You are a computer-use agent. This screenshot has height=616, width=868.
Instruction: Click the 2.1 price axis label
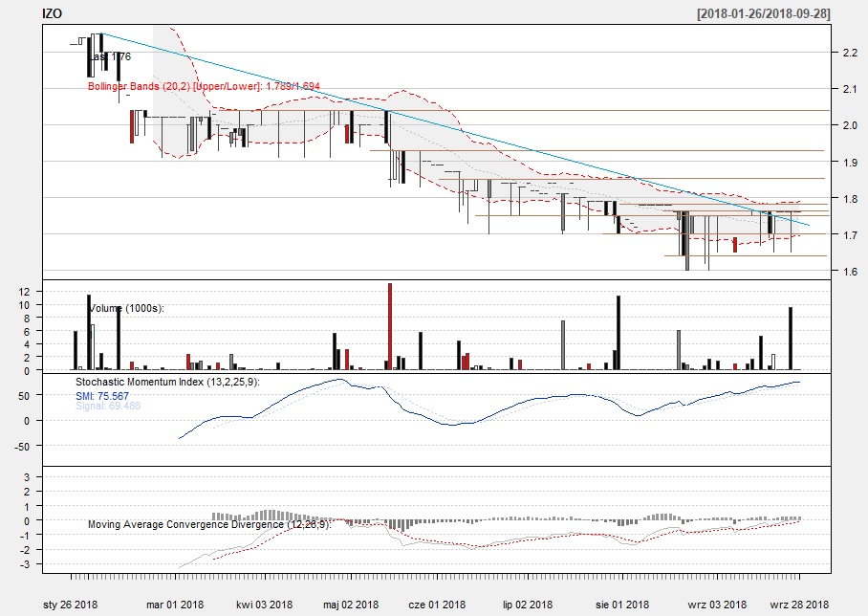point(850,89)
